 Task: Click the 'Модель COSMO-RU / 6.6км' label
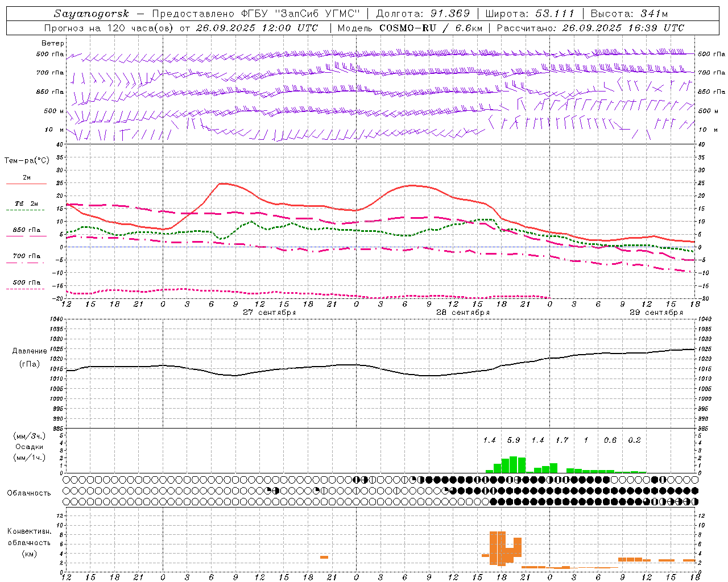coord(409,28)
